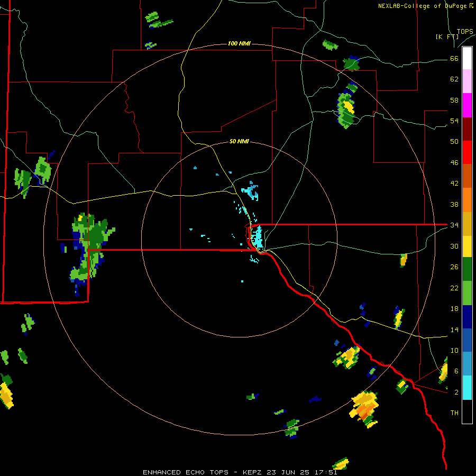Click the '[K FT]' units label
This screenshot has height=476, width=476.
pyautogui.click(x=447, y=36)
